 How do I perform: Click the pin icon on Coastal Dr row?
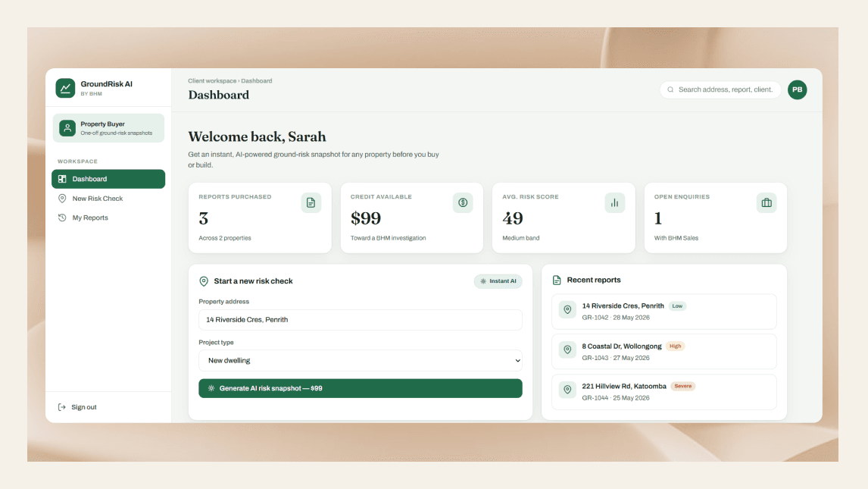tap(567, 350)
